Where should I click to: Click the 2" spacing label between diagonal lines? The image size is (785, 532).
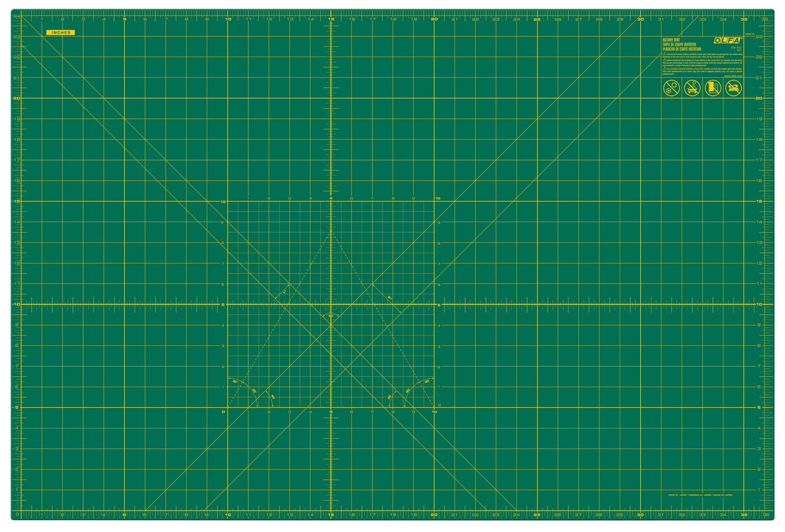tap(390, 298)
